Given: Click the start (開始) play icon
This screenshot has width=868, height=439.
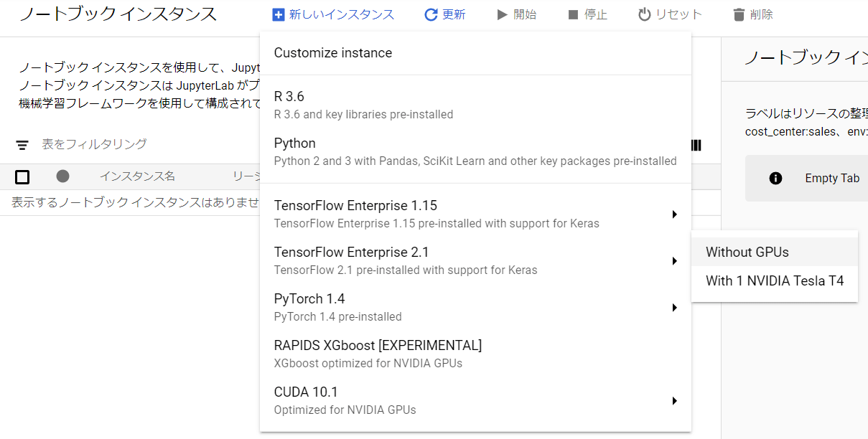Looking at the screenshot, I should (503, 14).
